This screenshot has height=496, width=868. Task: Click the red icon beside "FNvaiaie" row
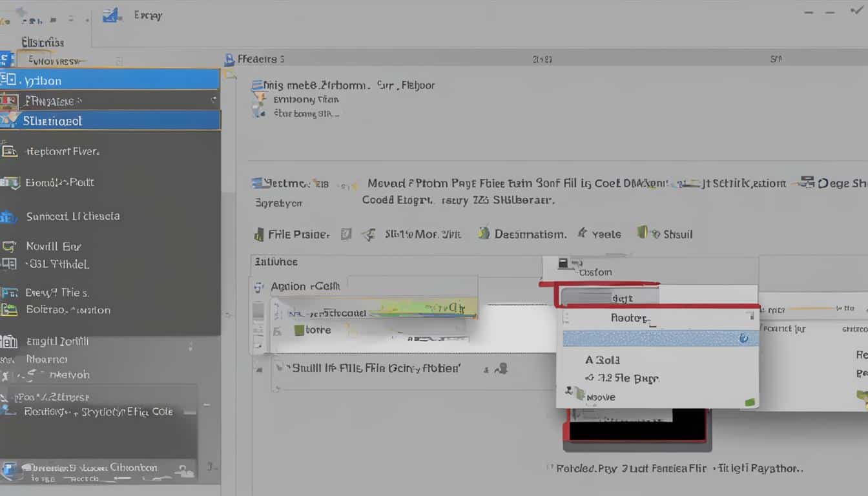point(9,101)
